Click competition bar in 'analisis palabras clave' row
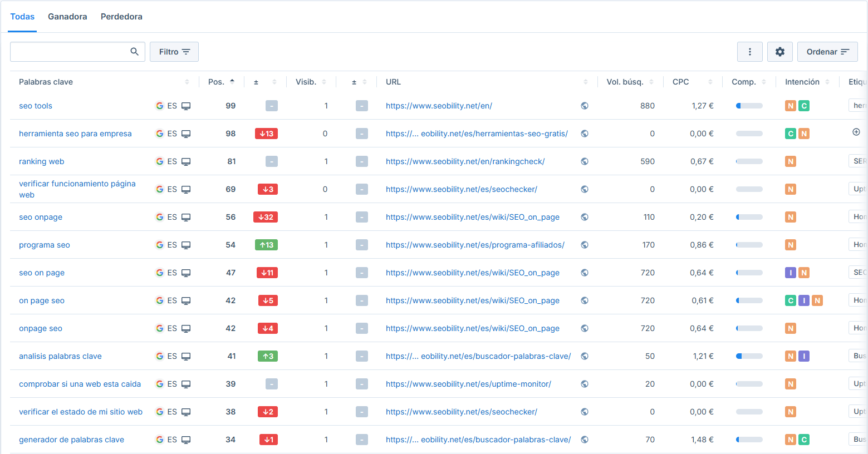This screenshot has height=454, width=868. click(749, 356)
